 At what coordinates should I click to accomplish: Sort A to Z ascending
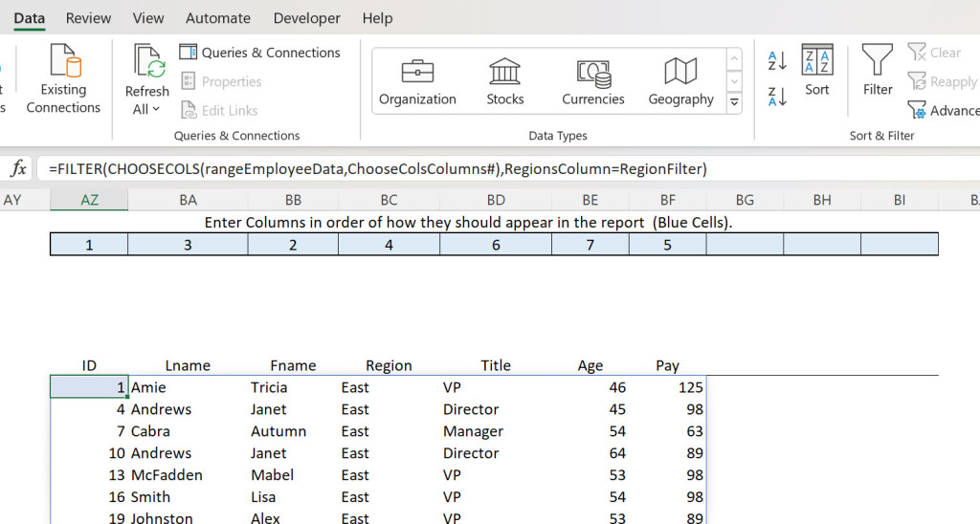(x=777, y=61)
